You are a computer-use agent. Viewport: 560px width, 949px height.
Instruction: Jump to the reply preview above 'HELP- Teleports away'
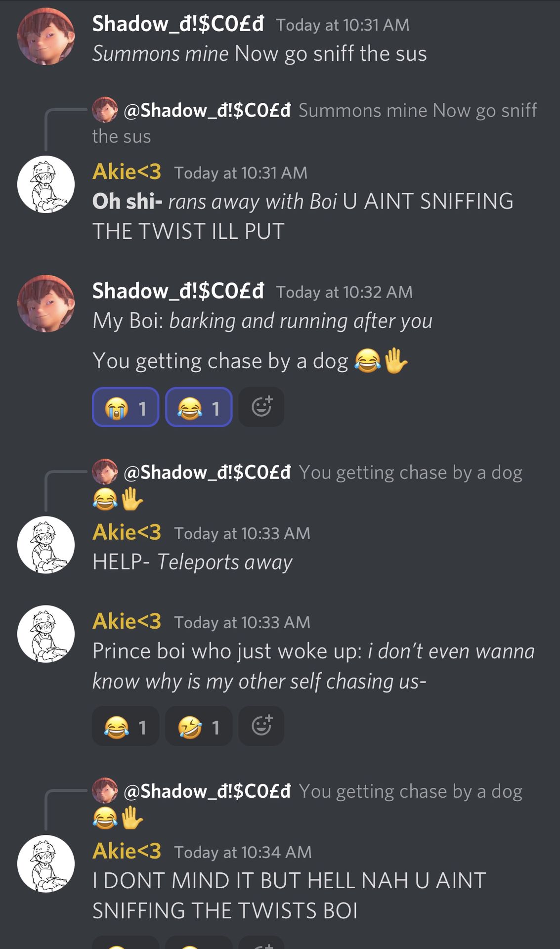click(307, 485)
